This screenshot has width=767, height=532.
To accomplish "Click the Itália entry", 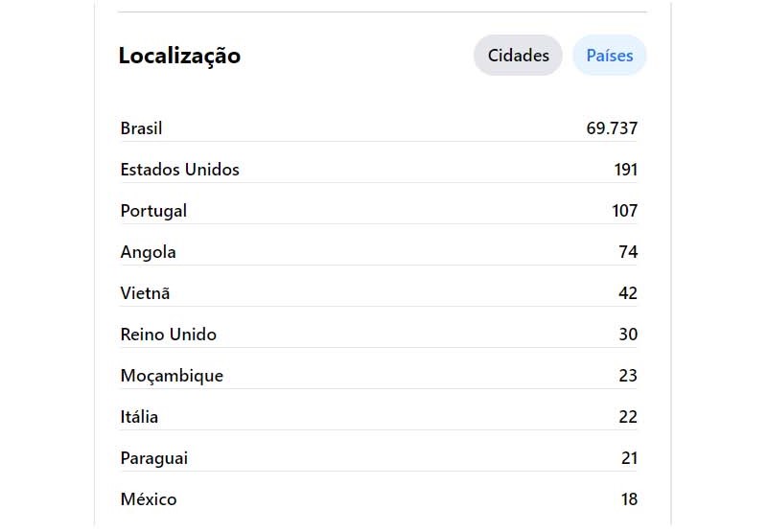I will point(379,417).
